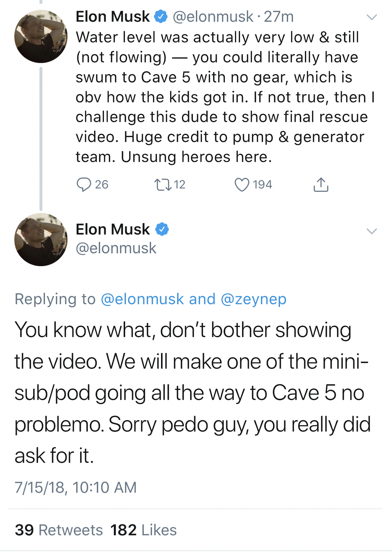Share the top tweet via share icon
The image size is (392, 553).
[321, 184]
